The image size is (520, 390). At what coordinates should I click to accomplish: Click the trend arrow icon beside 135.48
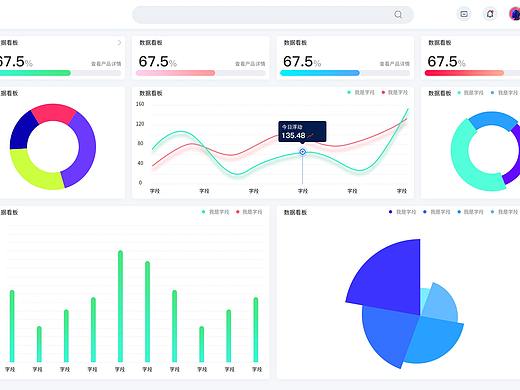click(x=311, y=136)
